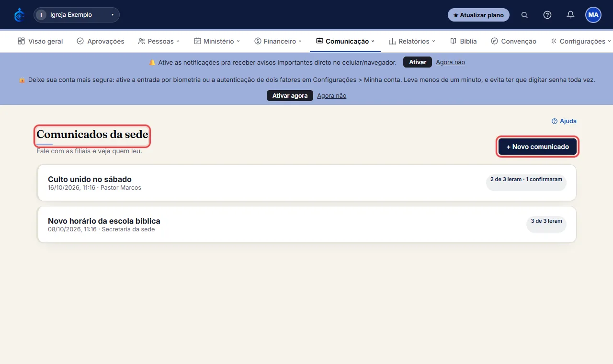Click the church app logo icon

pos(20,15)
